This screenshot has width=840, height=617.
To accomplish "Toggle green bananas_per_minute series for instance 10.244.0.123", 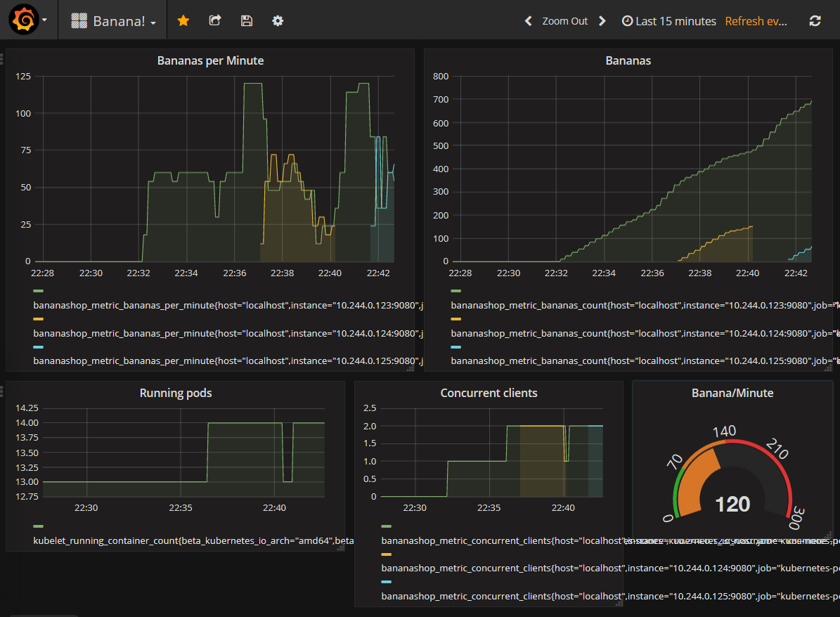I will pos(38,291).
